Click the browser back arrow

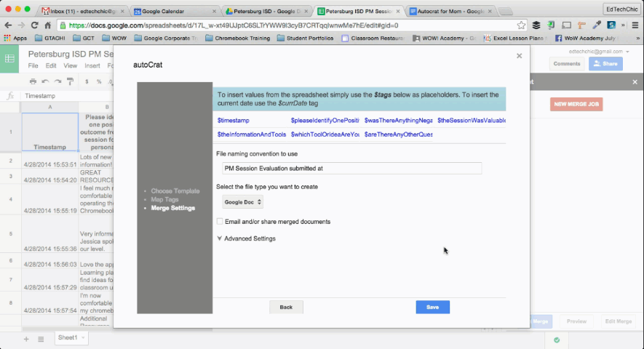click(x=8, y=25)
